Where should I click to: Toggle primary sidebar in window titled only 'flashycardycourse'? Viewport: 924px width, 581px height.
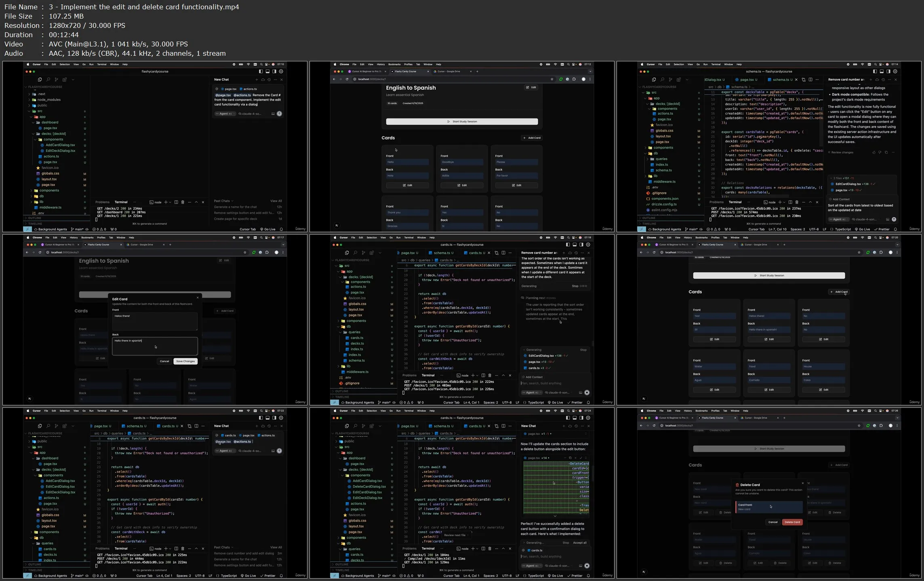pos(261,71)
